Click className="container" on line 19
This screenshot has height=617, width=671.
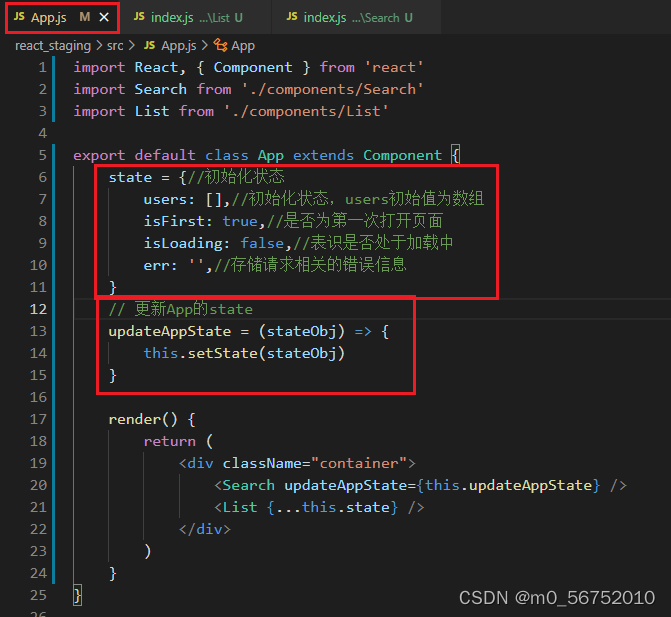[x=315, y=463]
